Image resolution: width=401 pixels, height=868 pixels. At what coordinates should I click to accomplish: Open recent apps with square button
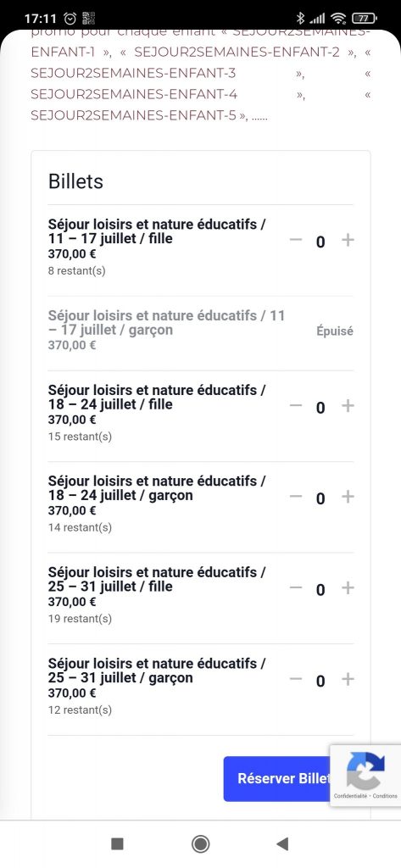pyautogui.click(x=118, y=843)
